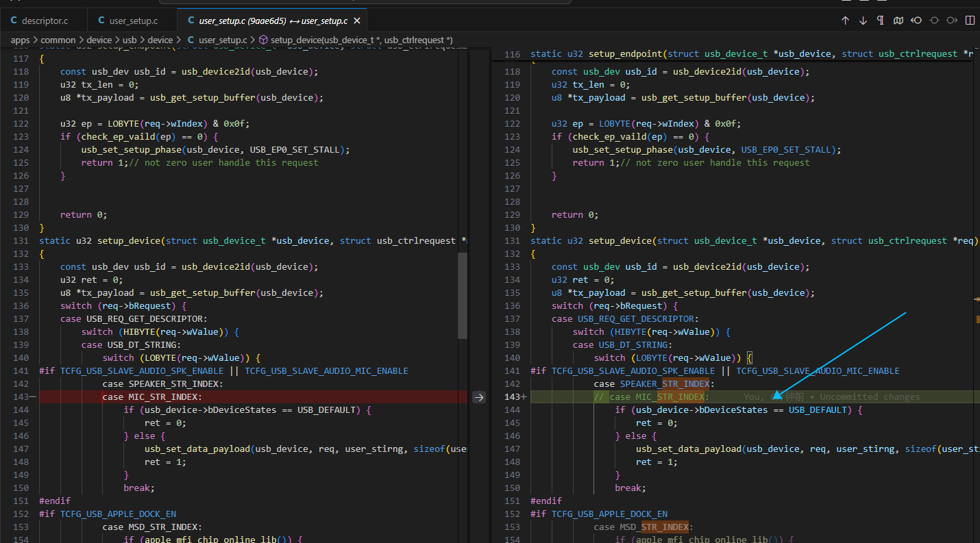Toggle the map icon for collapsing unchanged regions
The height and width of the screenshot is (543, 980).
898,21
